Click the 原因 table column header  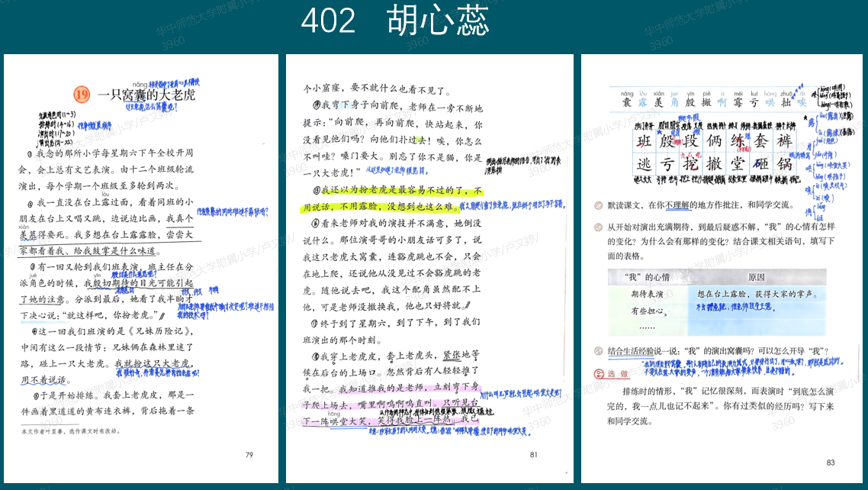(756, 277)
